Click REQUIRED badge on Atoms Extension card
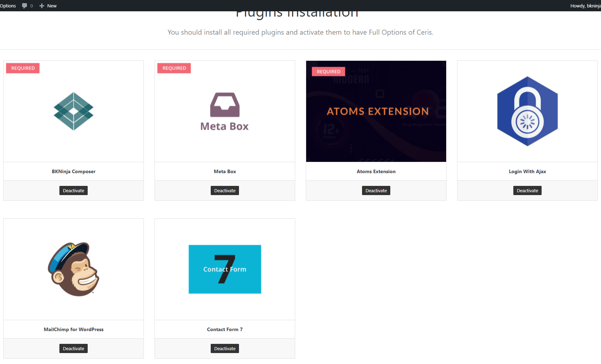601x364 pixels. pyautogui.click(x=328, y=71)
